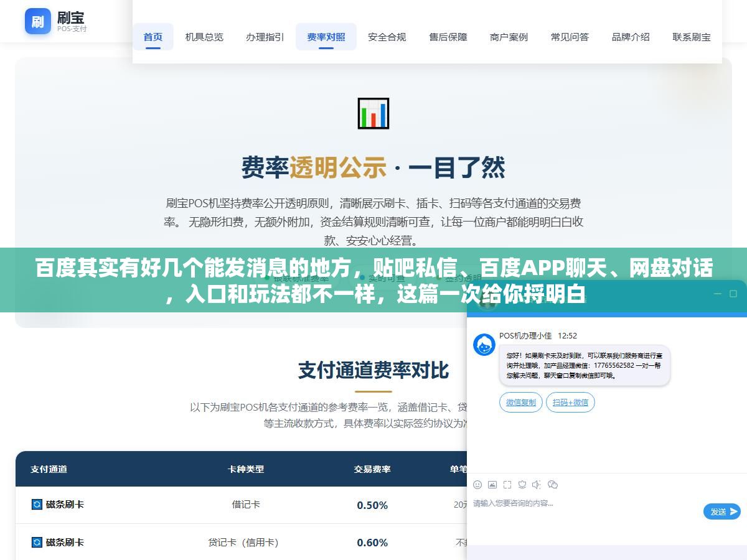The height and width of the screenshot is (560, 747).
Task: Open the 安全合规 nav tab
Action: [x=387, y=37]
